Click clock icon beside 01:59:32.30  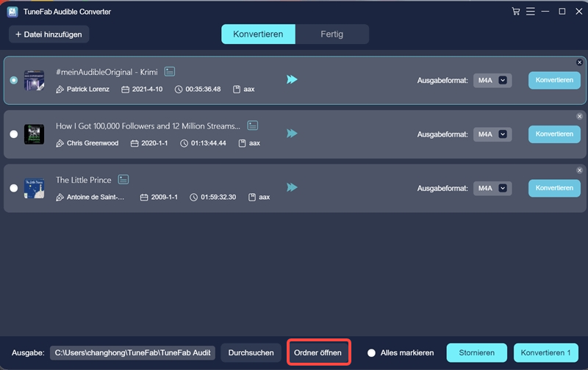(193, 197)
